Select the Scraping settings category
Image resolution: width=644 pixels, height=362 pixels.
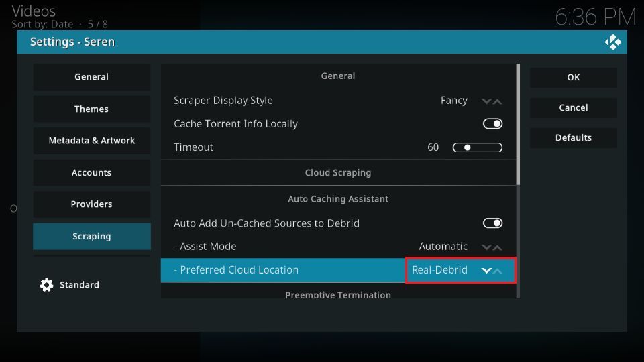[x=92, y=236]
